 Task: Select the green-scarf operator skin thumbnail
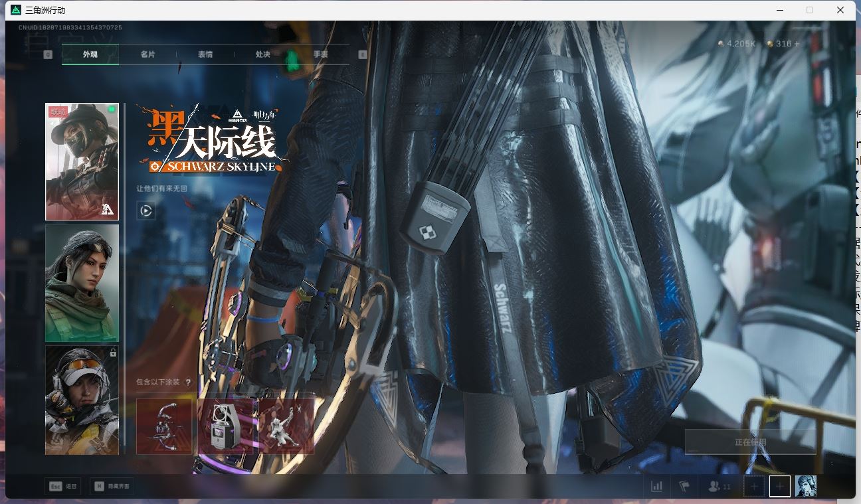click(x=82, y=283)
